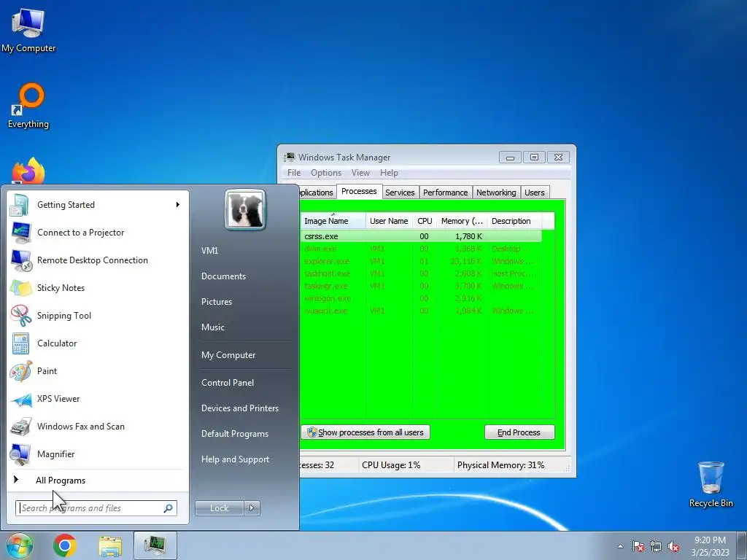
Task: Click the muted volume tray icon
Action: click(673, 546)
